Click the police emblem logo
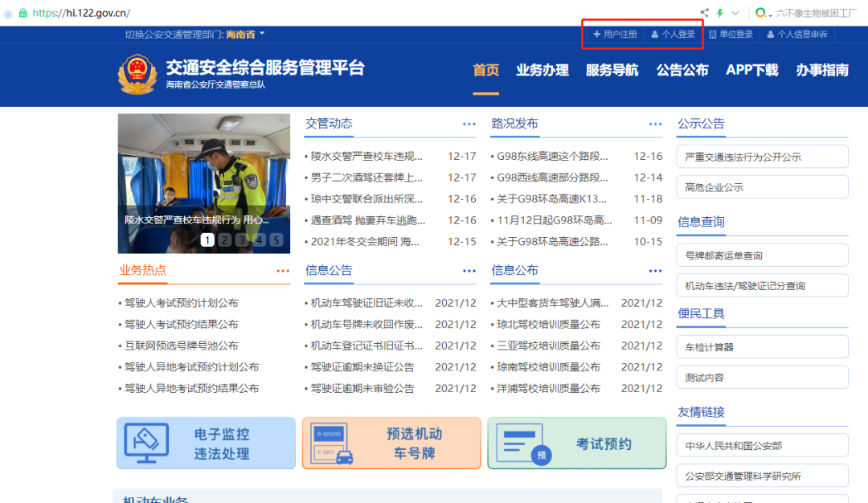Viewport: 868px width, 503px height. (137, 73)
